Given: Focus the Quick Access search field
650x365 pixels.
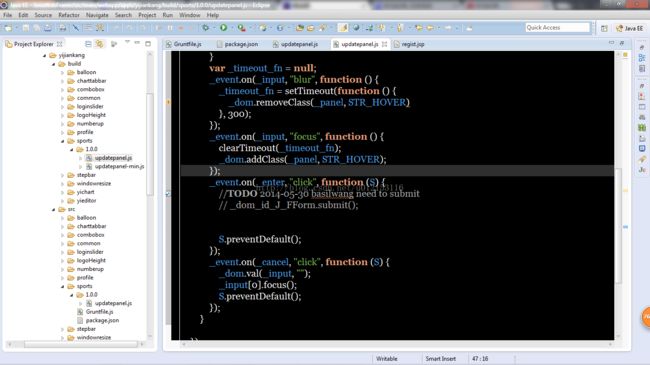Looking at the screenshot, I should (557, 27).
